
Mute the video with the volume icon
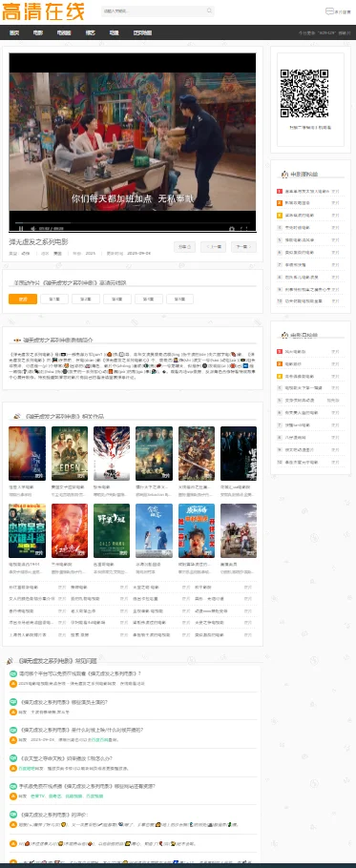coord(33,228)
